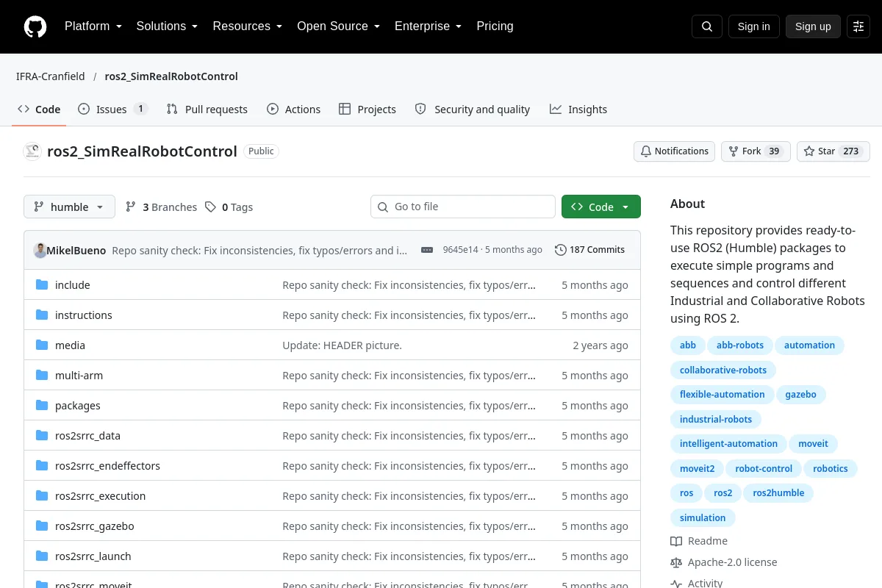Click the instructions folder icon
Image resolution: width=882 pixels, height=588 pixels.
point(42,315)
